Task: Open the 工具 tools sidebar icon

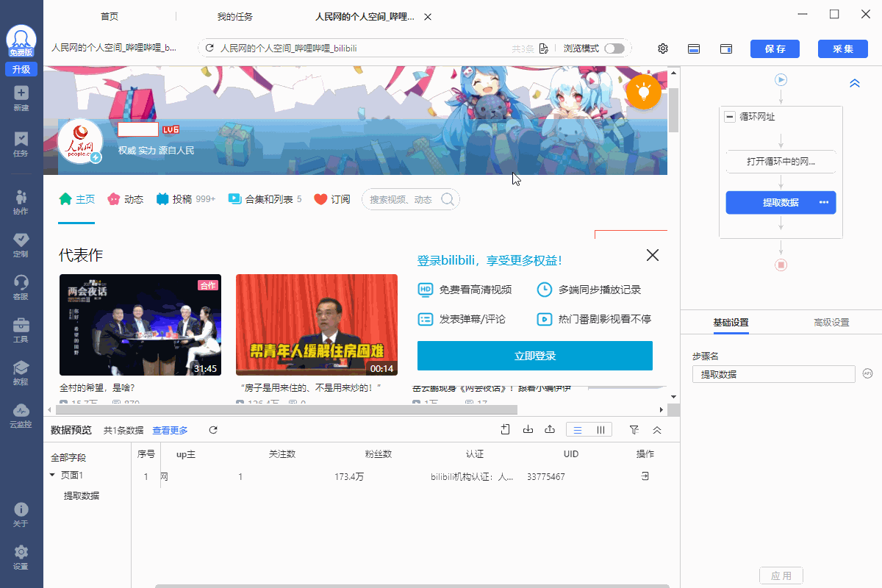Action: [21, 330]
